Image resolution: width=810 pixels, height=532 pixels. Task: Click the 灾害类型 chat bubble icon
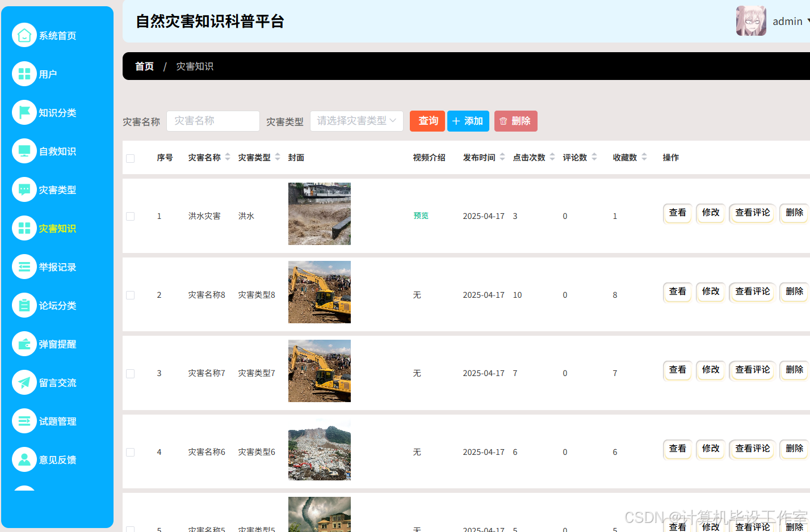tap(24, 189)
